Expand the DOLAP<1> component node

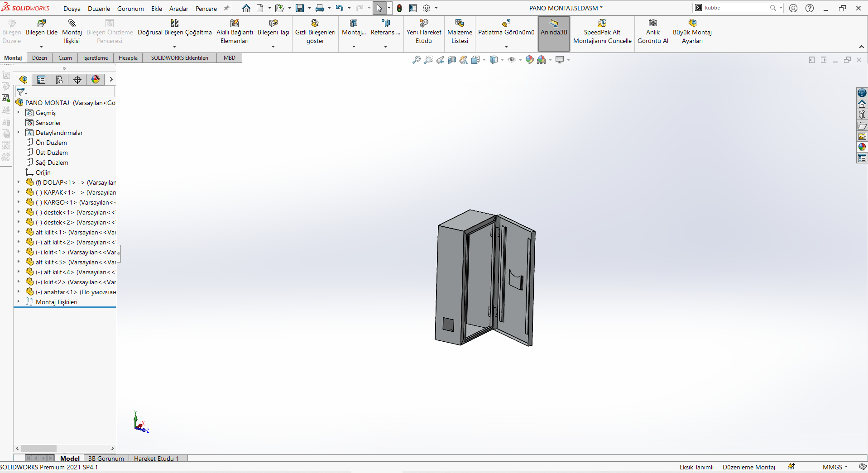pos(19,182)
